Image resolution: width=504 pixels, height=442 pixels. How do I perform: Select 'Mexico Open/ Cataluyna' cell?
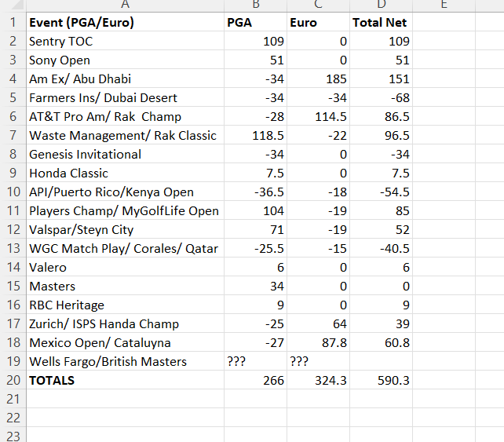(x=125, y=342)
